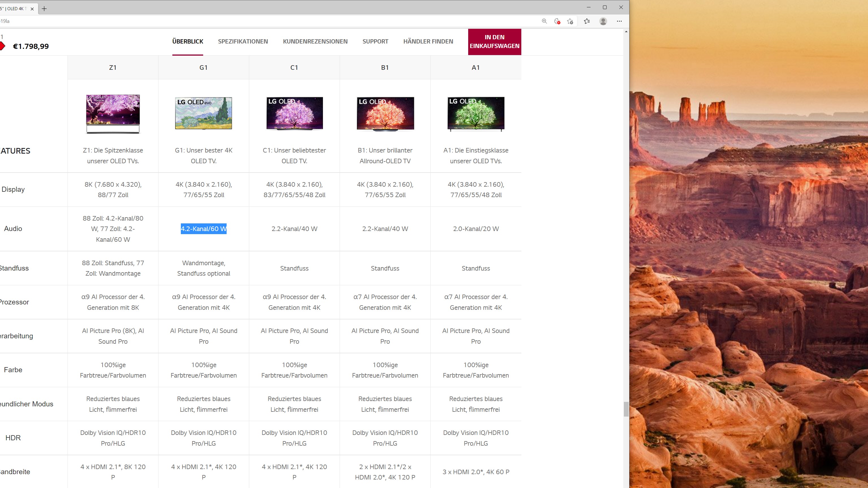
Task: Go to the Support section
Action: click(375, 42)
